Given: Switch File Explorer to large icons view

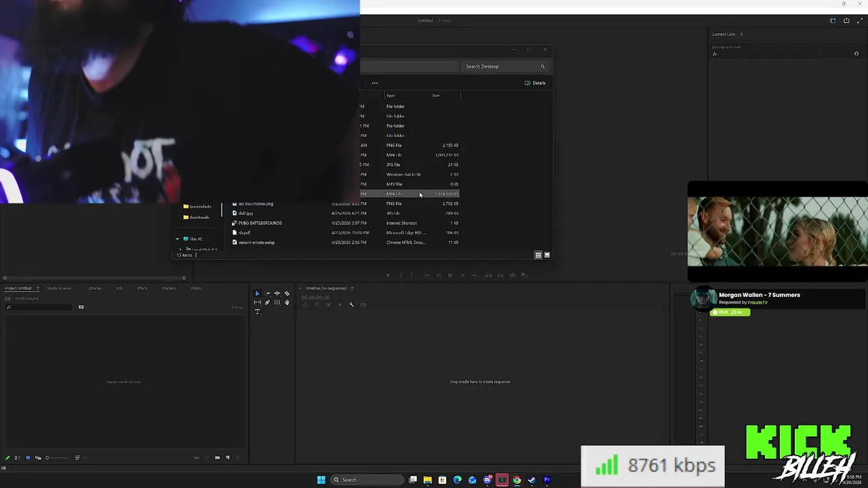Looking at the screenshot, I should 547,255.
